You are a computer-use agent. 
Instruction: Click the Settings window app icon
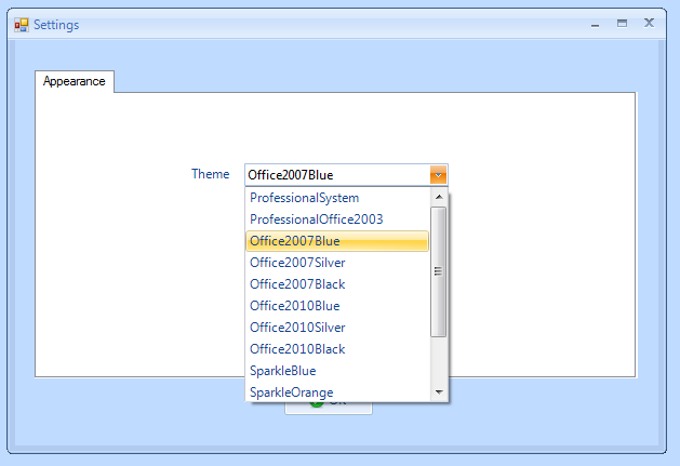21,25
